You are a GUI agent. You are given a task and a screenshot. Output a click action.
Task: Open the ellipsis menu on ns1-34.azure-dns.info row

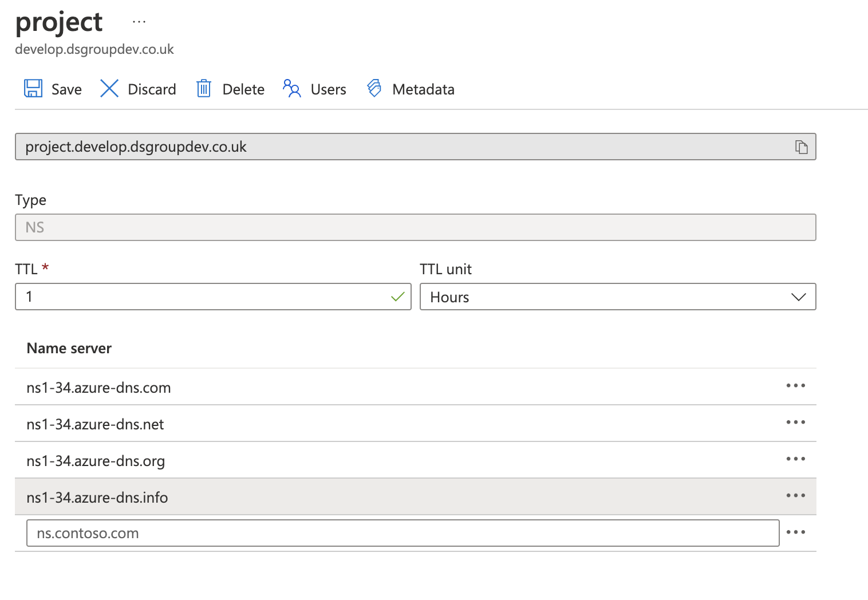pyautogui.click(x=796, y=496)
